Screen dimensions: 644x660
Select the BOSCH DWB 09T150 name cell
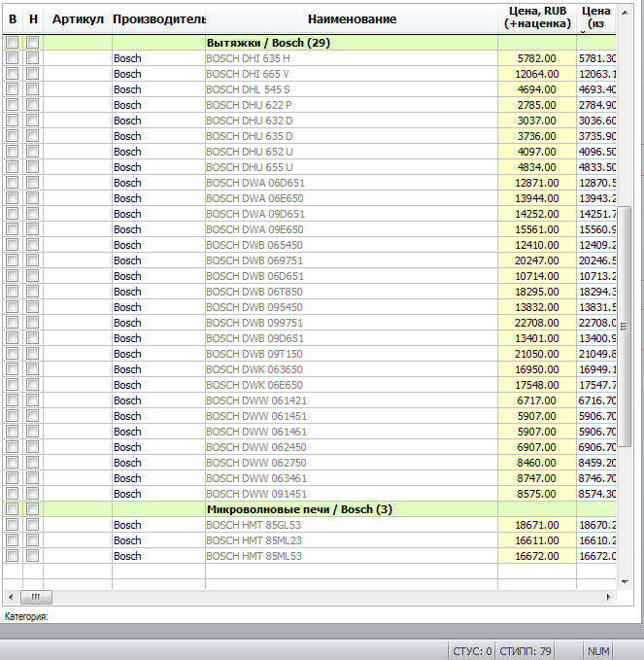(x=352, y=354)
